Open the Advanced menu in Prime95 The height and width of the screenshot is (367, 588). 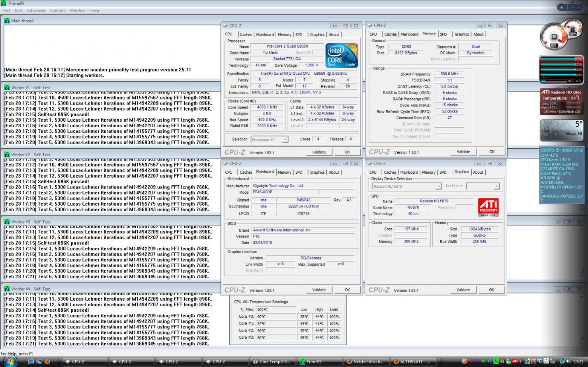36,10
